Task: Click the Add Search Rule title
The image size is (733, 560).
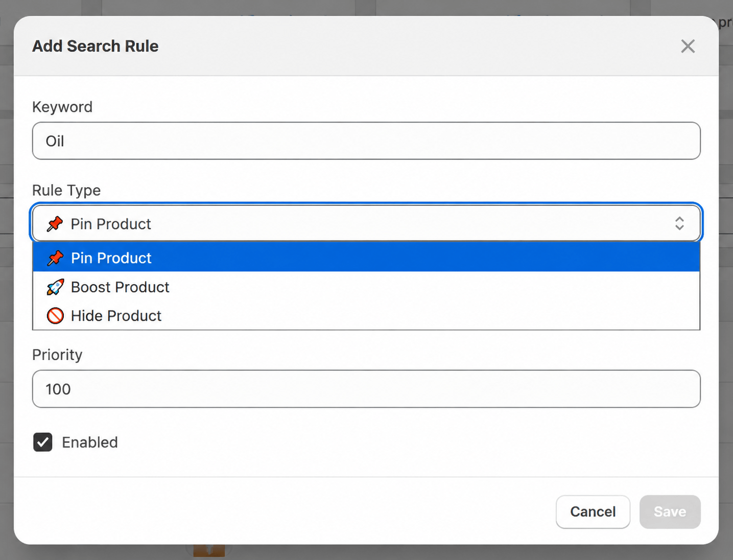Action: coord(96,46)
